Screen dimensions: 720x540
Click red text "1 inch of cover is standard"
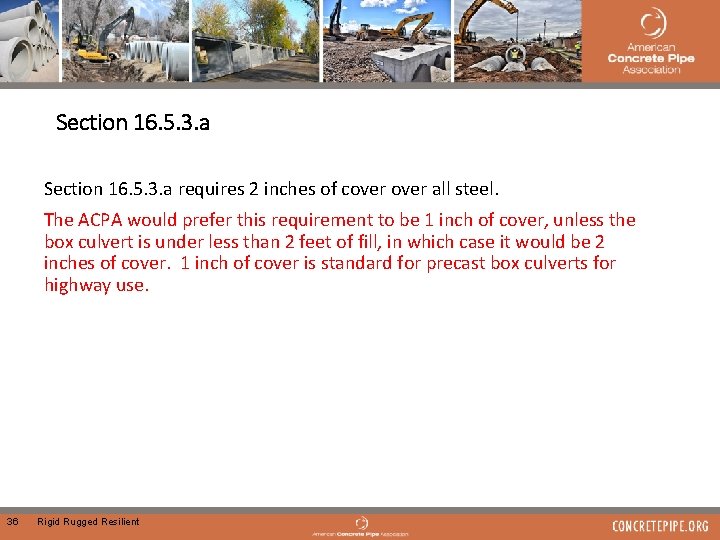[286, 263]
